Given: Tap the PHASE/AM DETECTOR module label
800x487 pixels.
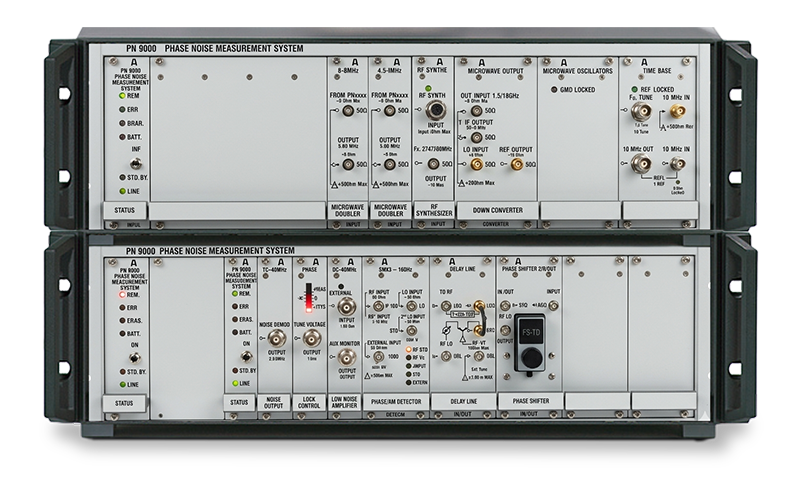Looking at the screenshot, I should (396, 401).
